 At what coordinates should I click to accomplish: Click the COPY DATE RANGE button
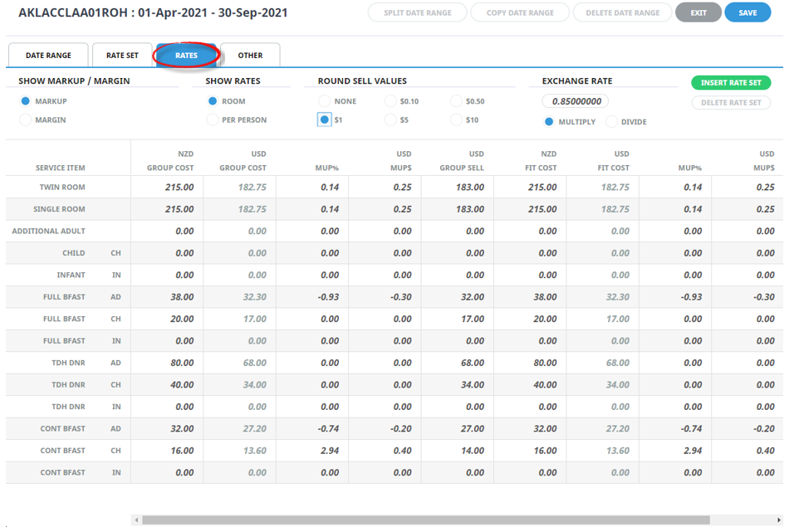[x=520, y=12]
